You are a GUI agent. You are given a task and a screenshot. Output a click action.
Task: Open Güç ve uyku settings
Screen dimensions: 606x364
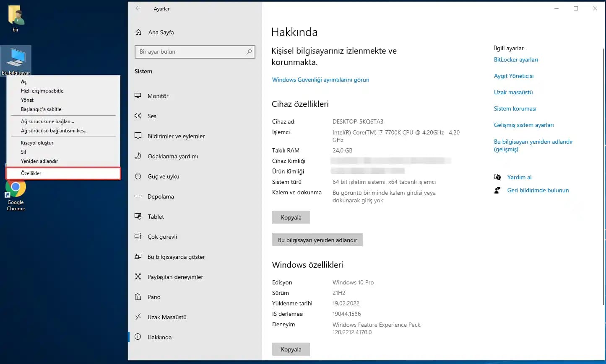click(x=163, y=176)
